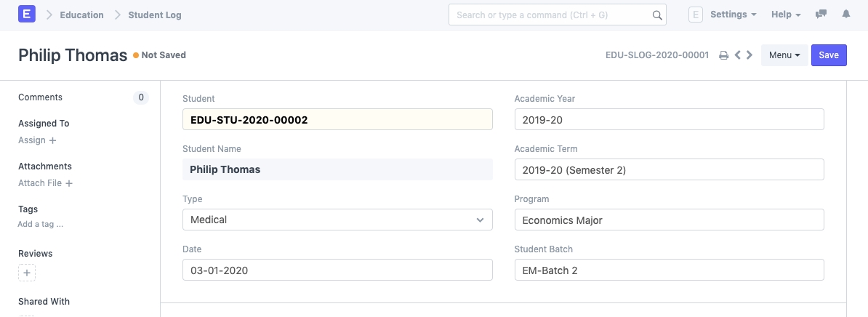Click the print icon
The image size is (868, 317).
[x=723, y=55]
